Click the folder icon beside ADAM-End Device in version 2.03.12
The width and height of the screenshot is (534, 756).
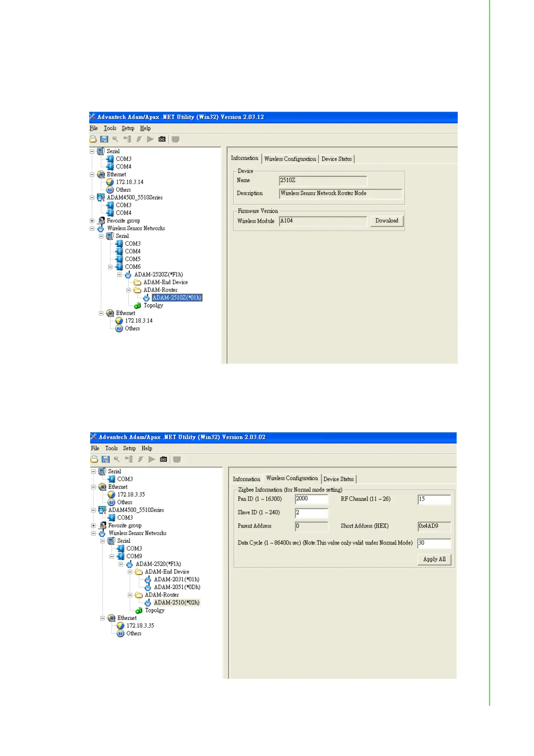(x=138, y=282)
